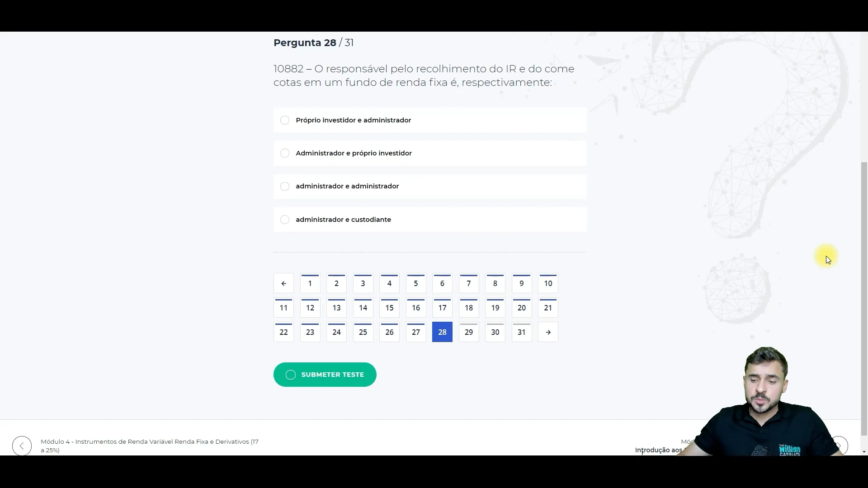This screenshot has height=488, width=868.
Task: Jump to question 29
Action: click(x=469, y=332)
